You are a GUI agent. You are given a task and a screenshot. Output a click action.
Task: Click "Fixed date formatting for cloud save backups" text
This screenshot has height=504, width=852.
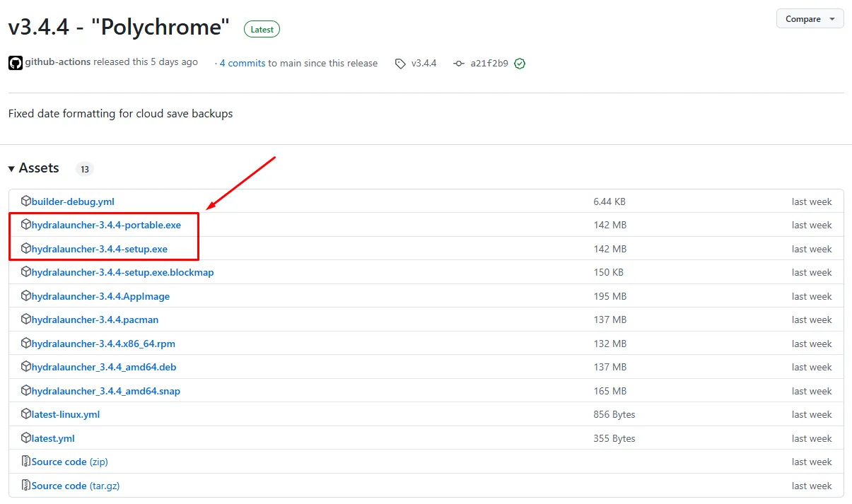[120, 113]
